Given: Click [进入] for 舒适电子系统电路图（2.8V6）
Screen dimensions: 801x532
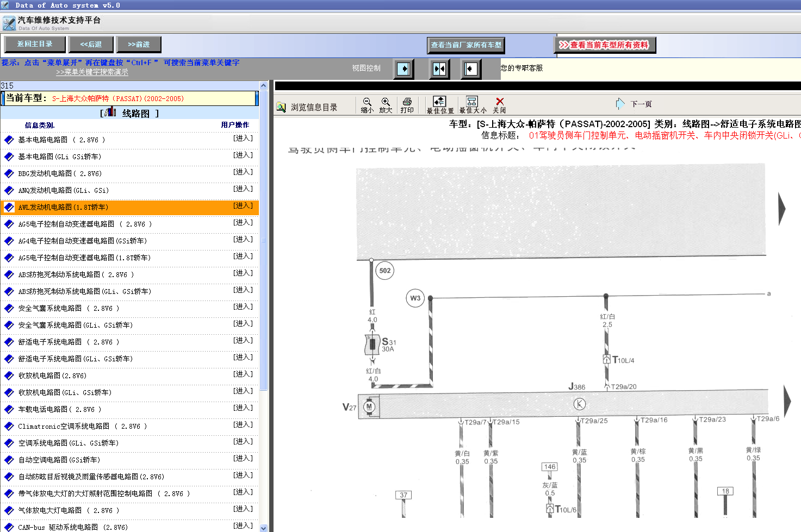Looking at the screenshot, I should [243, 340].
